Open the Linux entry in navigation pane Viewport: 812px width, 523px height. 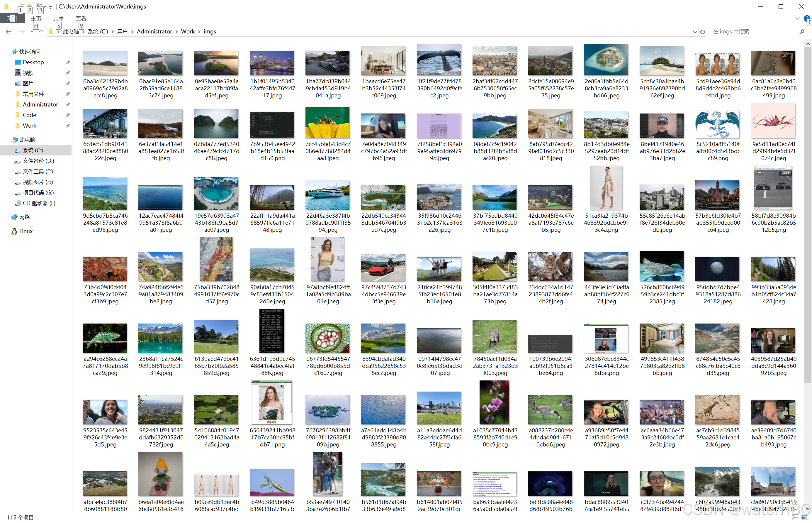click(26, 231)
